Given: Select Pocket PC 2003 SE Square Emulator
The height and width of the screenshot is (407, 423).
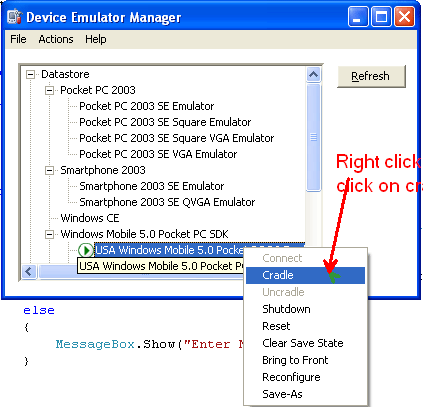Looking at the screenshot, I should tap(165, 122).
